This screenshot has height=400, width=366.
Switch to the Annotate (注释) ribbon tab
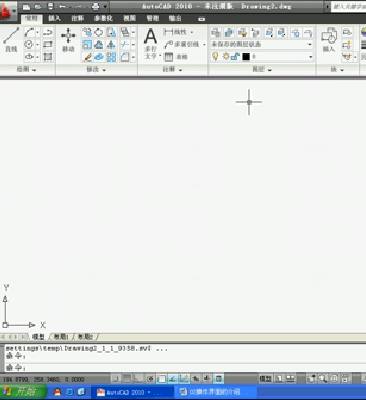(x=77, y=18)
